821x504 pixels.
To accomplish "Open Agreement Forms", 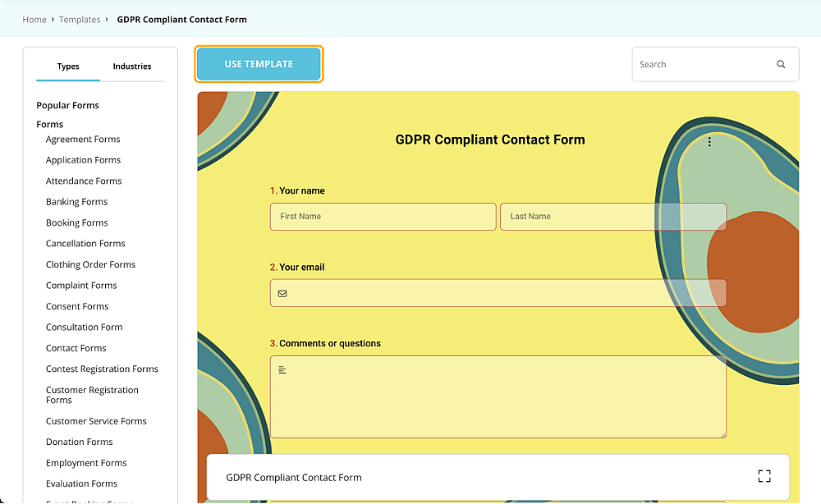I will (83, 140).
